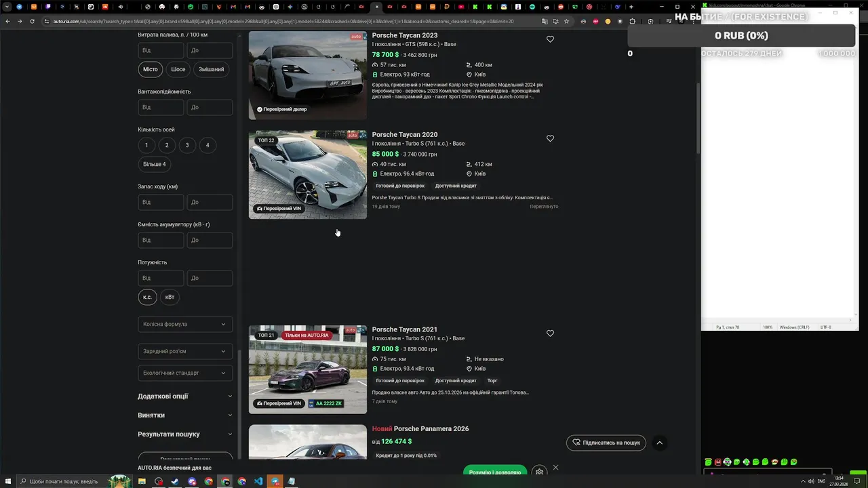
Task: Click the Підписатись на пошук button
Action: point(606,443)
